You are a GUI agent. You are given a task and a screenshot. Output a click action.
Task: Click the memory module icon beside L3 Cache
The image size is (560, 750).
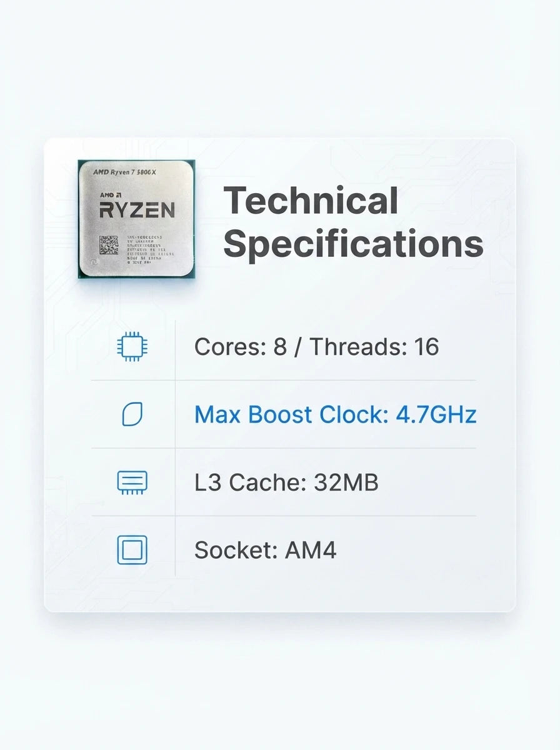point(132,482)
